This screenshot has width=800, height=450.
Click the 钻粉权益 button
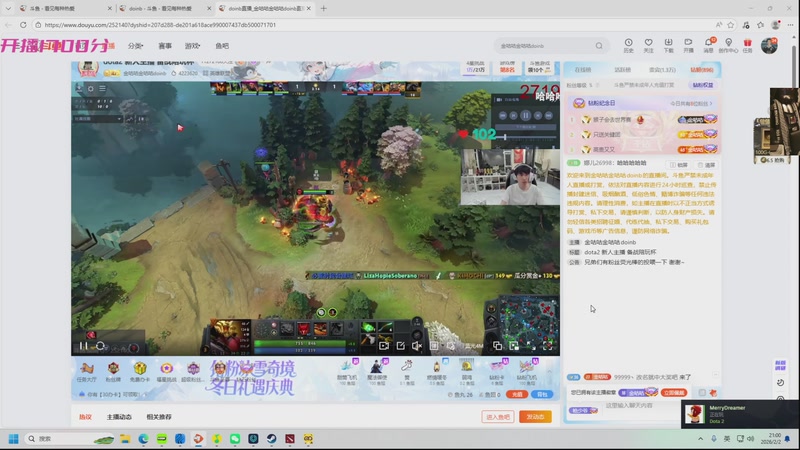703,85
